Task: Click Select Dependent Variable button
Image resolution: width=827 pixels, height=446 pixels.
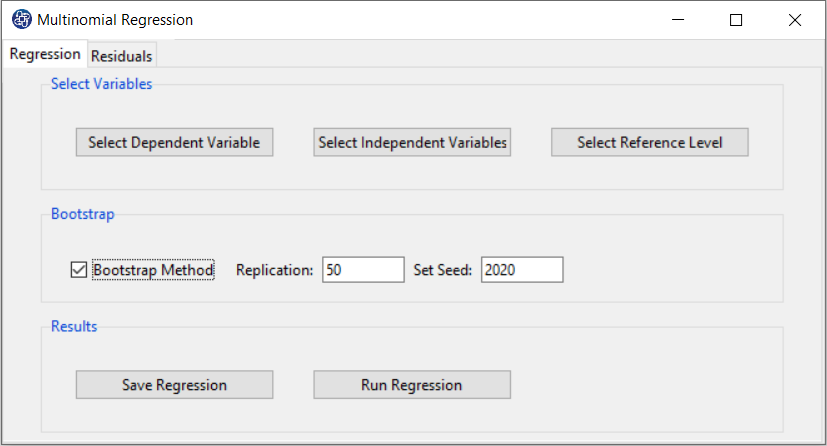Action: 174,143
